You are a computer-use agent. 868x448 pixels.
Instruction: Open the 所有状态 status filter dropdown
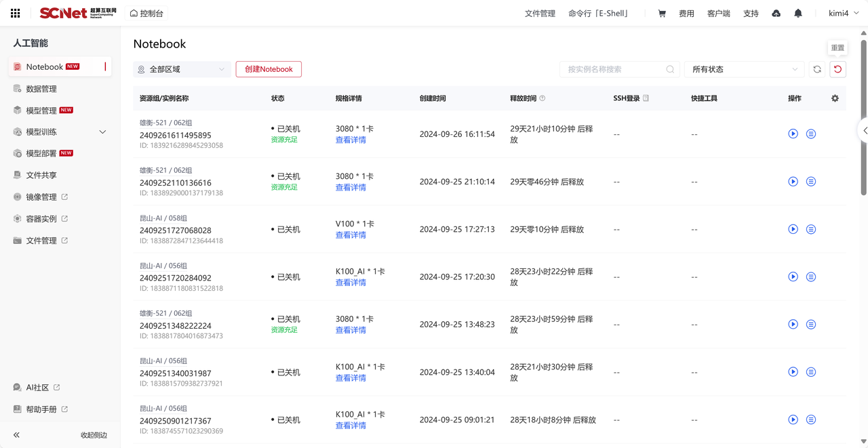tap(744, 69)
